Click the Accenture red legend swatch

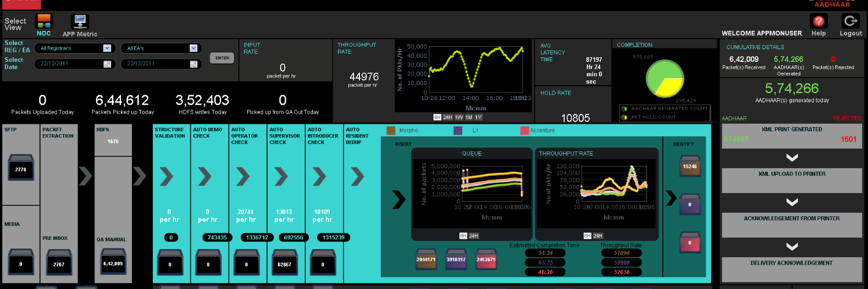[525, 131]
